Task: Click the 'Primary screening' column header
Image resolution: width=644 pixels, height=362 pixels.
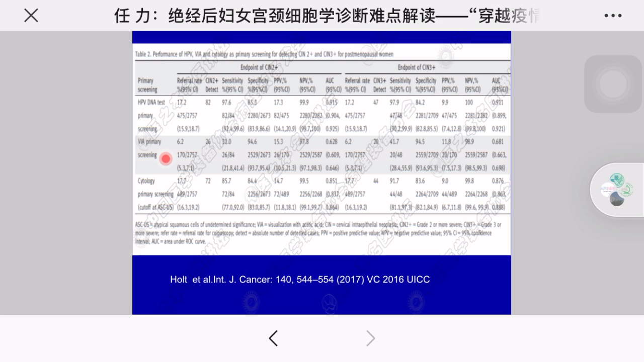Action: click(x=147, y=85)
